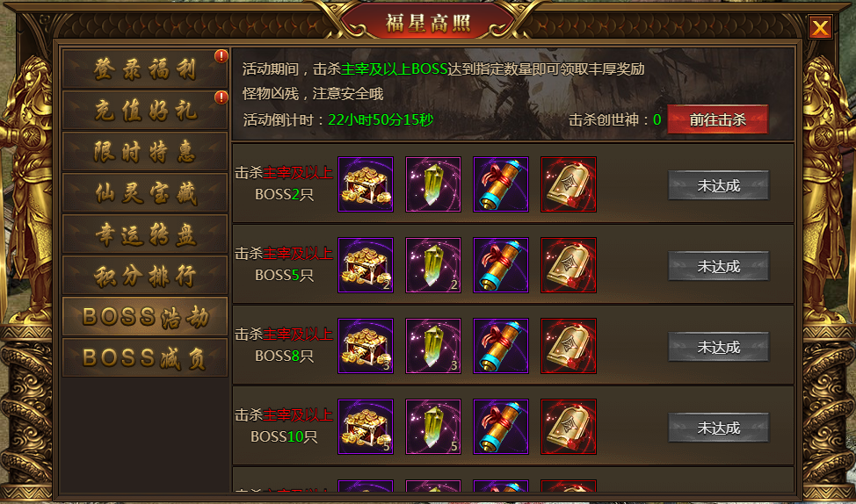Click scroll reward icon in BOSS5只 row

[x=501, y=265]
